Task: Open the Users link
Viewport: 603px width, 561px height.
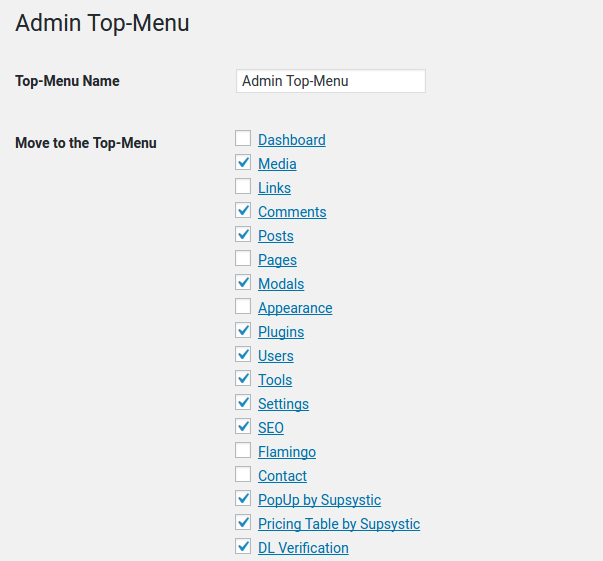Action: click(276, 356)
